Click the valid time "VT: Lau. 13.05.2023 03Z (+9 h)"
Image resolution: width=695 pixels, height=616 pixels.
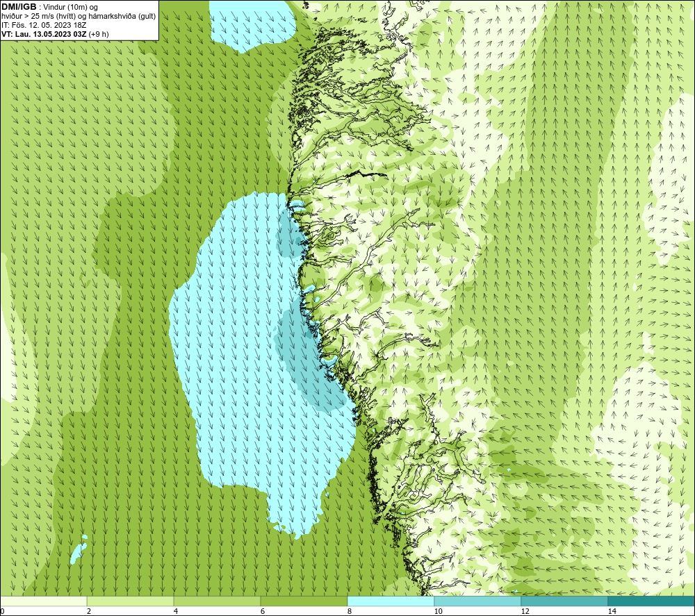click(x=55, y=33)
